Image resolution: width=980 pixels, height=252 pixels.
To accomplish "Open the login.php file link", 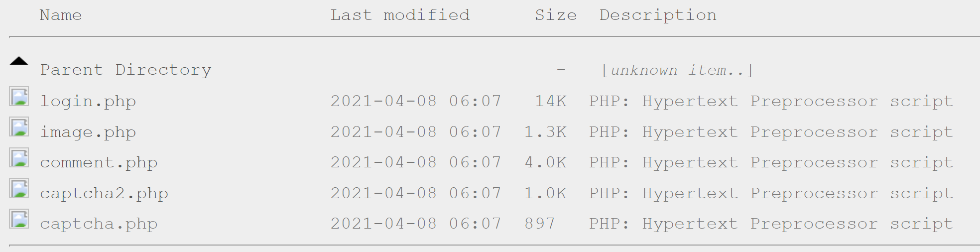I will [88, 101].
